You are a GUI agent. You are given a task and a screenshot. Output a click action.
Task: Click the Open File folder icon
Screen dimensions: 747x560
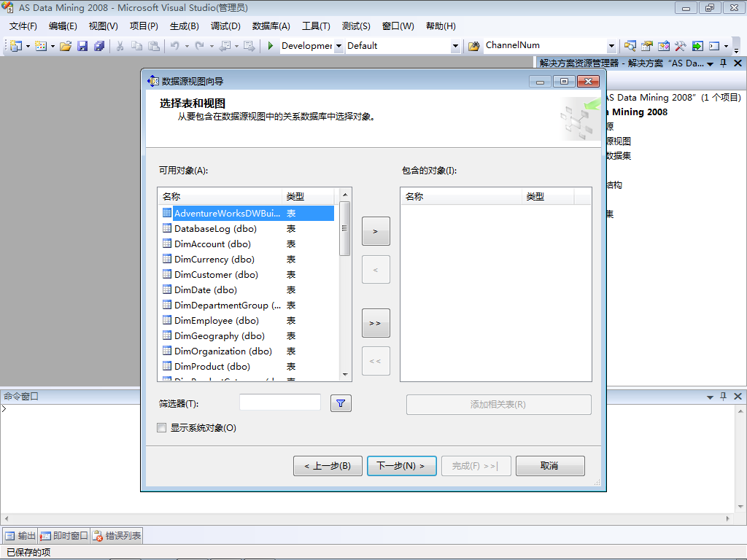click(x=66, y=46)
